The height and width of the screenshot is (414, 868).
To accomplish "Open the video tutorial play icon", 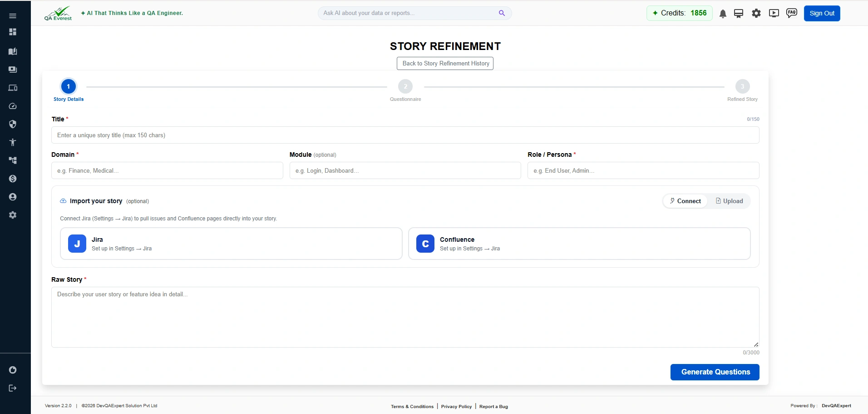I will pyautogui.click(x=774, y=13).
